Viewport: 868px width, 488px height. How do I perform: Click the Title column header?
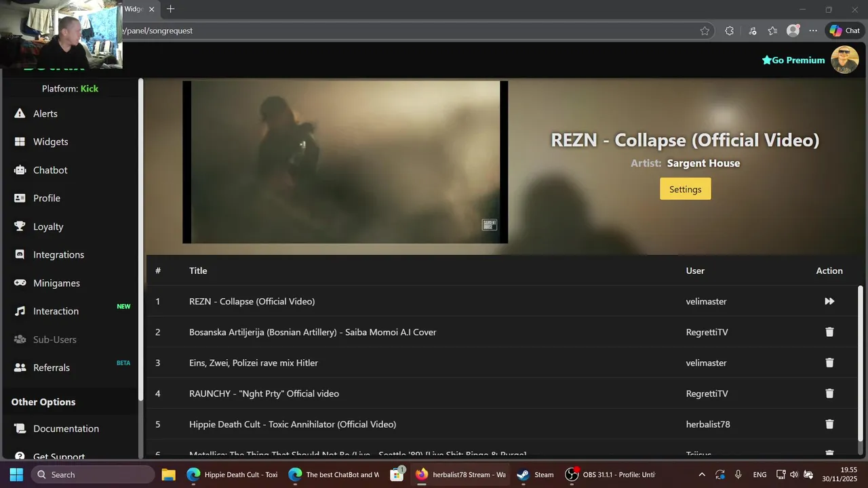tap(198, 270)
